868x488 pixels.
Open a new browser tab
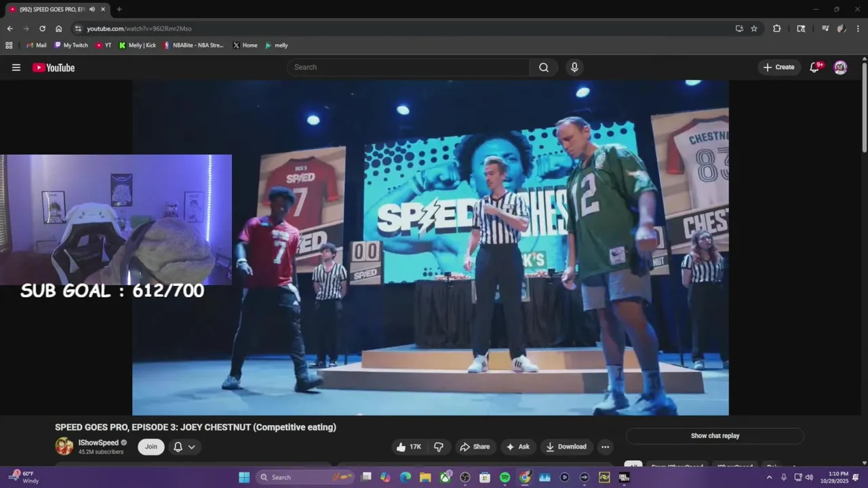119,9
